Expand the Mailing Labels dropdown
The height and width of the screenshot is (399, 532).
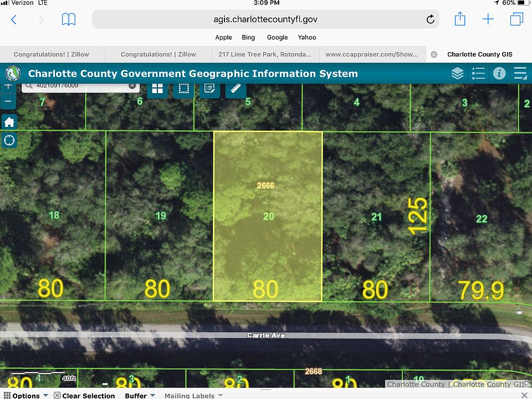pyautogui.click(x=193, y=395)
